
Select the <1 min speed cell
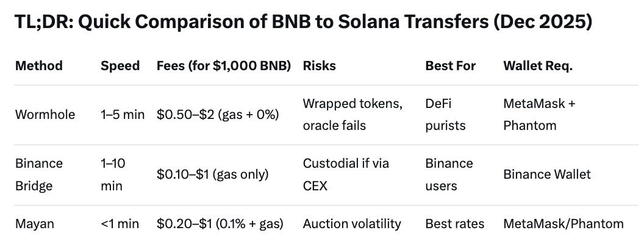tap(120, 224)
